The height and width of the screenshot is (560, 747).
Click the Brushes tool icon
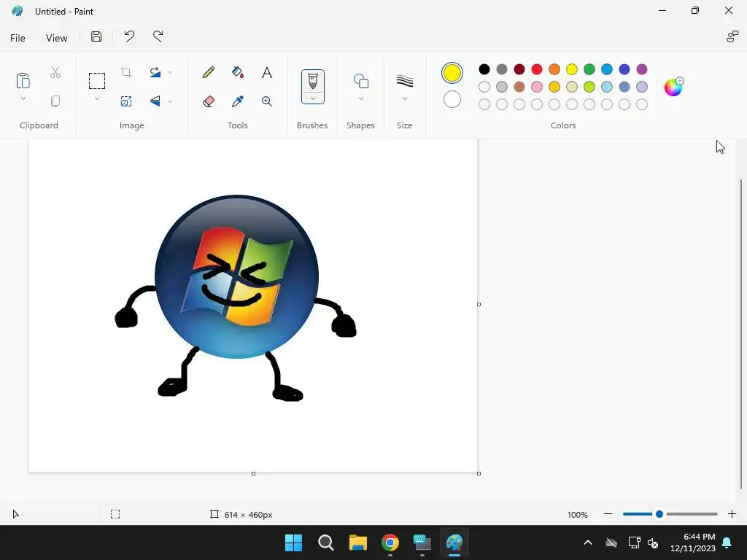coord(312,81)
